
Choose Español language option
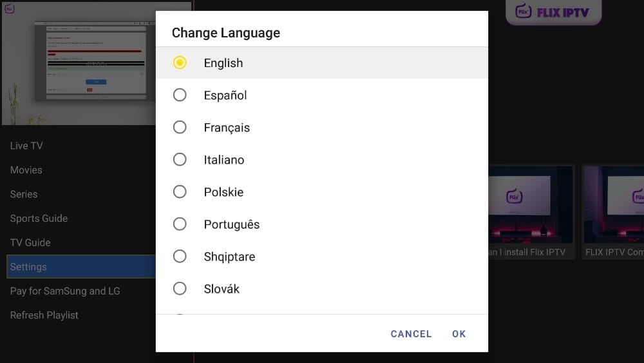(180, 95)
